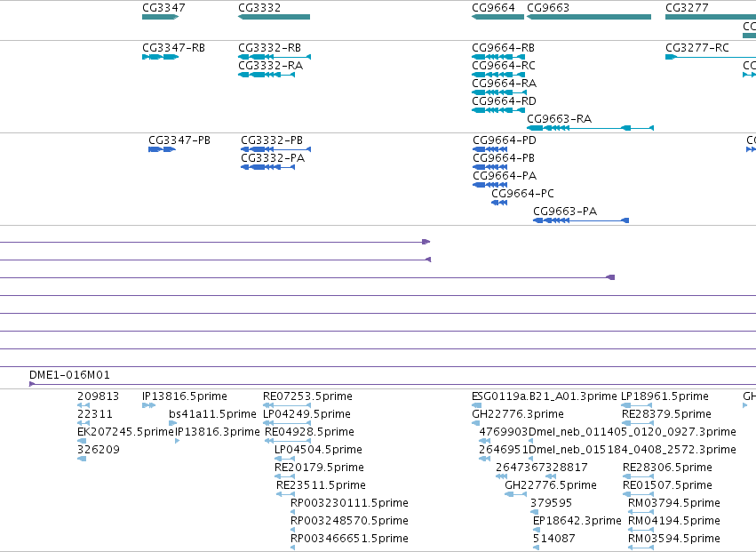Click the CG9663-RA transcript glyph
This screenshot has width=756, height=552.
[590, 128]
